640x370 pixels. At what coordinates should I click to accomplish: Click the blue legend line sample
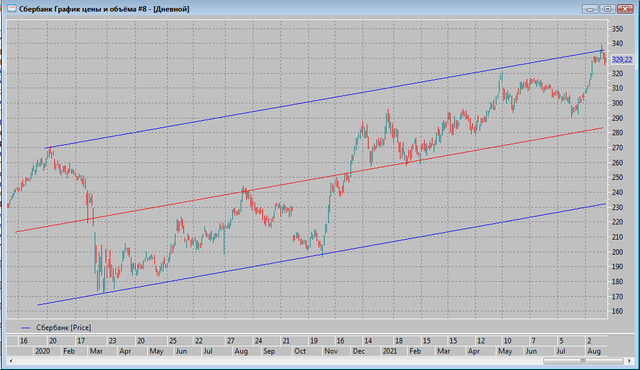point(26,328)
